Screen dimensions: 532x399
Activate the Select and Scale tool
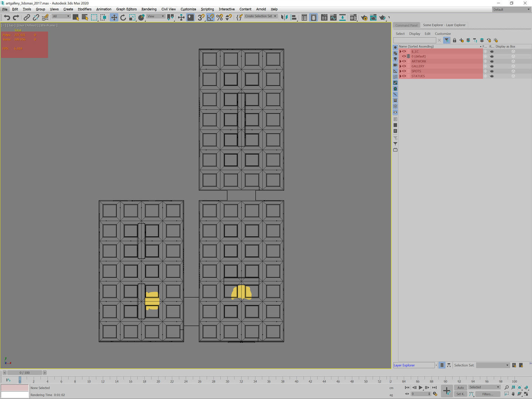[132, 17]
